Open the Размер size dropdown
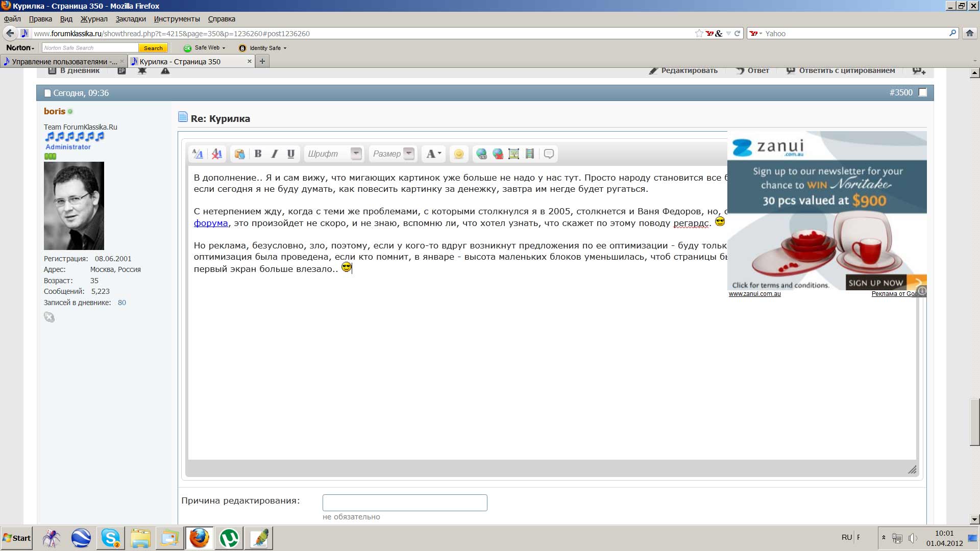980x551 pixels. coord(408,153)
